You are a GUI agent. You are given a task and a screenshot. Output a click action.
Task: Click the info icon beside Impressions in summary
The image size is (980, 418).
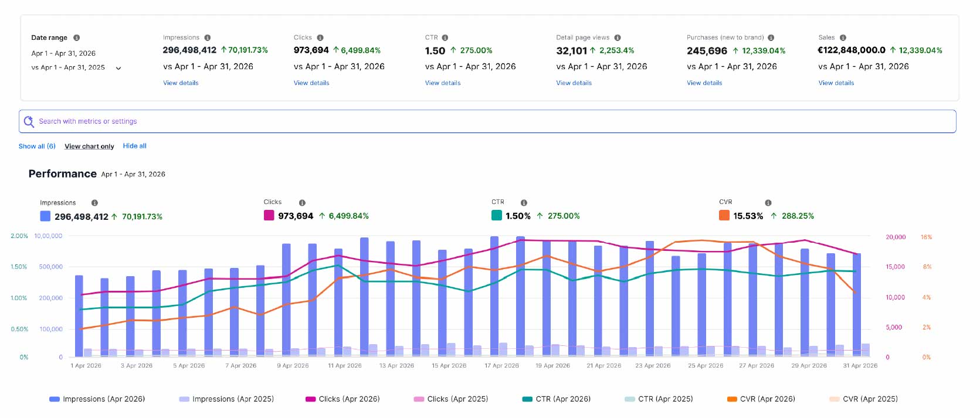pyautogui.click(x=208, y=38)
